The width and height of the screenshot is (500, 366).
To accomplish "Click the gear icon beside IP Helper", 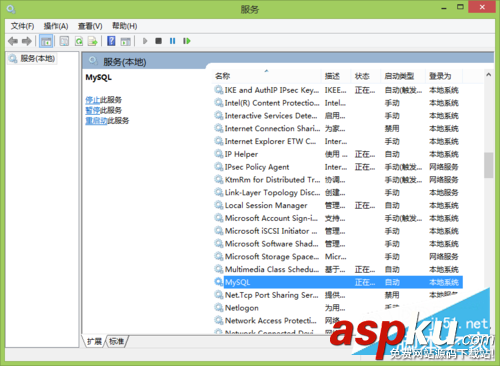I will pyautogui.click(x=219, y=154).
